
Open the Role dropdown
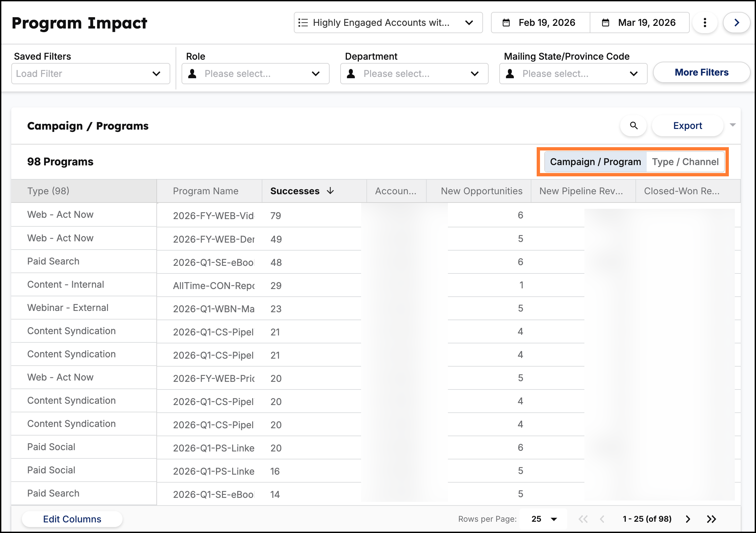point(255,74)
